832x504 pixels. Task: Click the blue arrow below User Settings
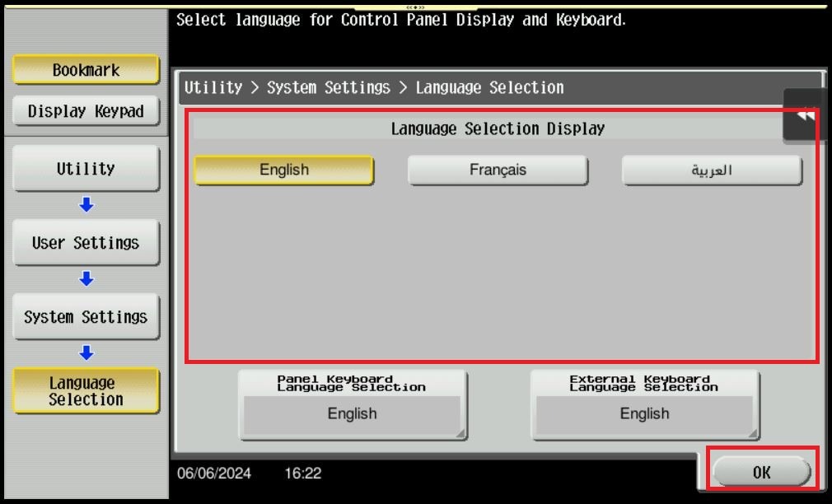86,279
